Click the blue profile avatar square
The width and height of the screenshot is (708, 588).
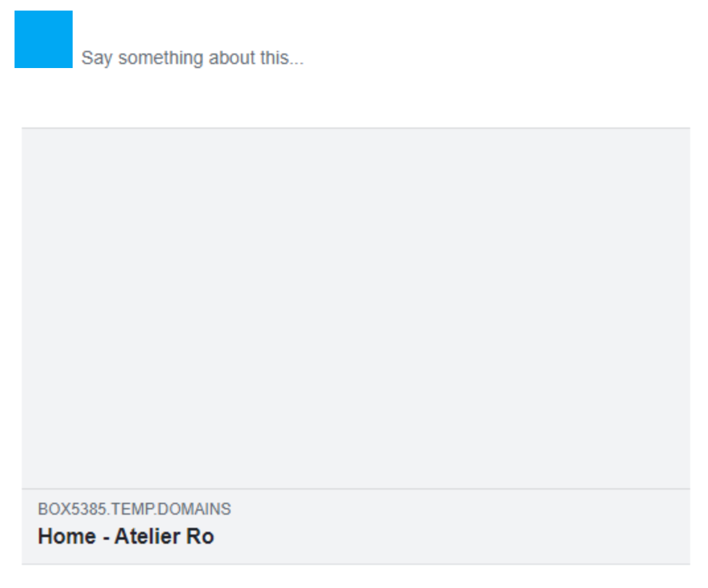coord(44,39)
